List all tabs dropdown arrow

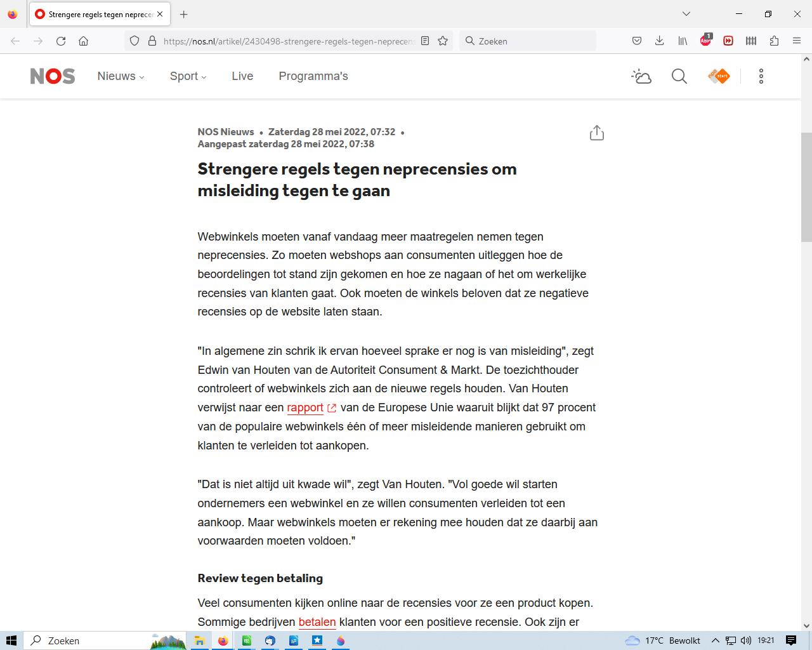[x=686, y=14]
